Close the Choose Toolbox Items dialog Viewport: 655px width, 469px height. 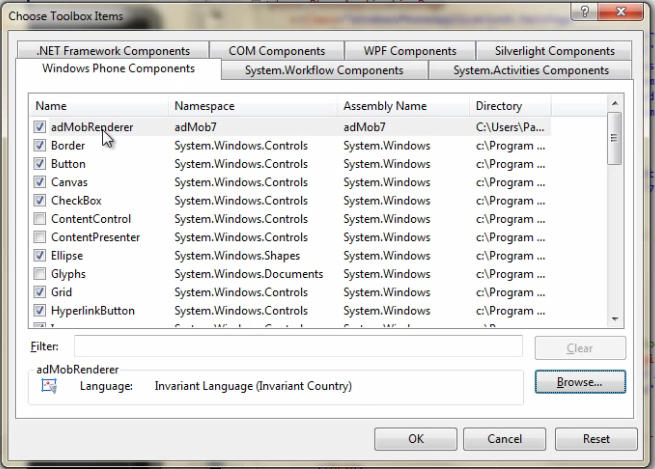[621, 12]
